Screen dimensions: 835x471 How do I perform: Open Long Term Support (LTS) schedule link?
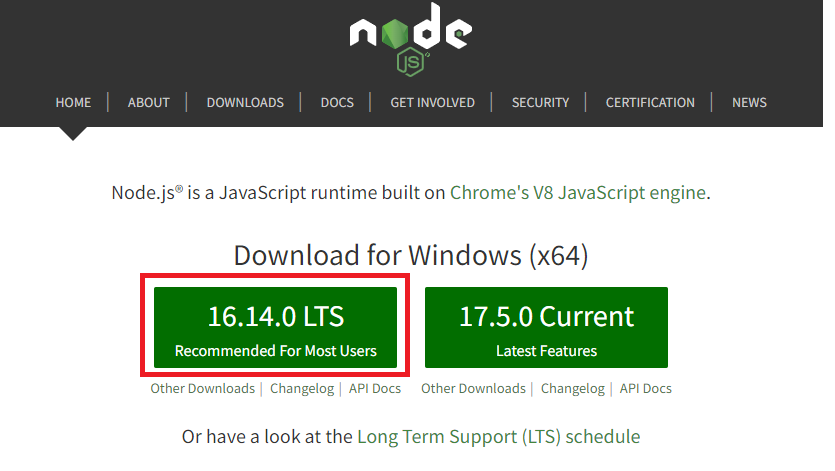498,437
